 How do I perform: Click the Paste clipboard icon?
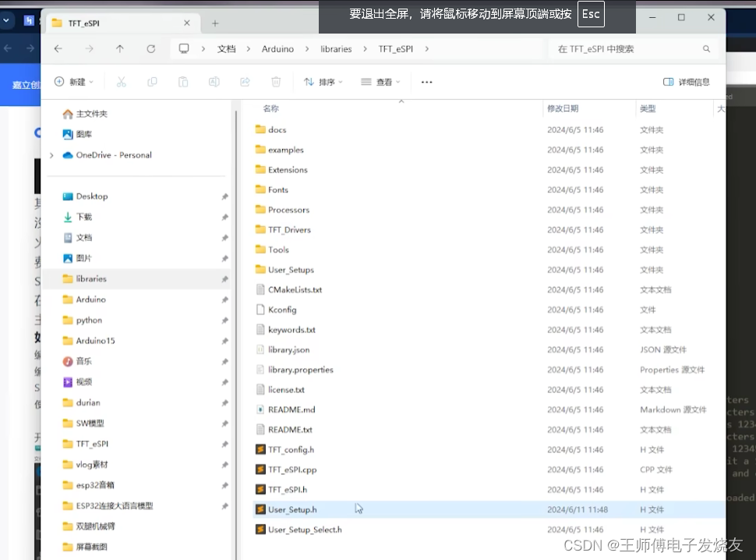tap(183, 82)
